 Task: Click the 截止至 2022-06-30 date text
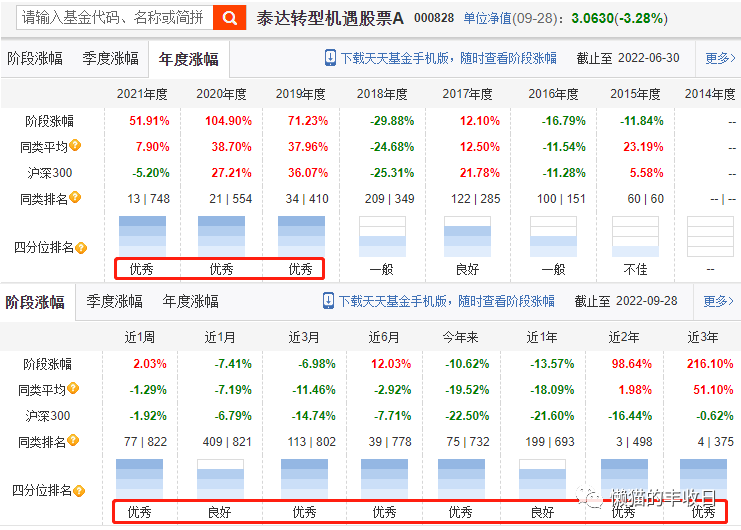tap(628, 58)
